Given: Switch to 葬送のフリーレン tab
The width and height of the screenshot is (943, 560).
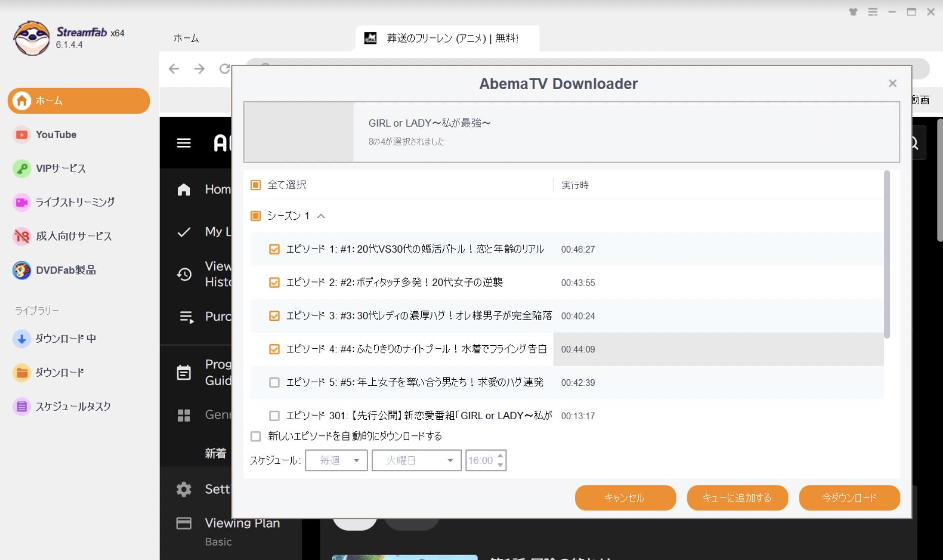Looking at the screenshot, I should tap(447, 38).
